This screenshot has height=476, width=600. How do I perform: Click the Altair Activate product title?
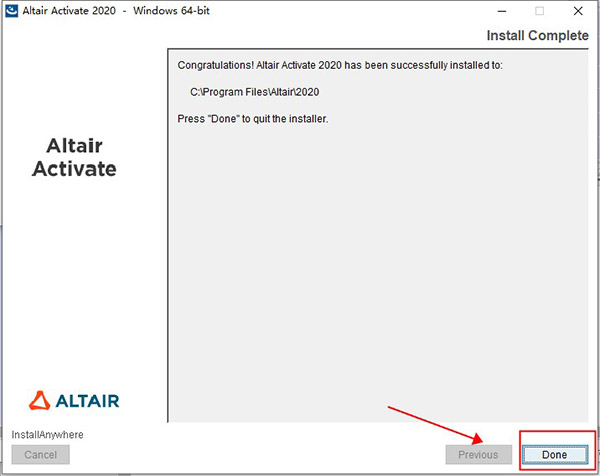click(x=74, y=157)
